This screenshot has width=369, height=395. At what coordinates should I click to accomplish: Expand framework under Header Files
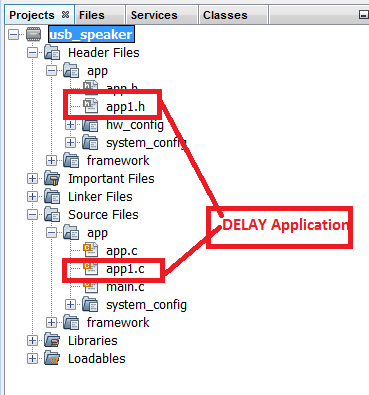tap(51, 161)
